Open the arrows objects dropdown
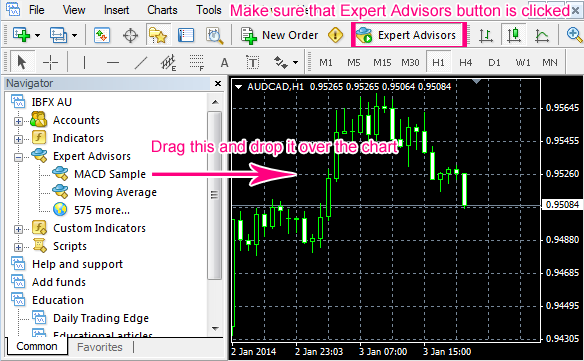This screenshot has height=361, width=584. click(296, 63)
